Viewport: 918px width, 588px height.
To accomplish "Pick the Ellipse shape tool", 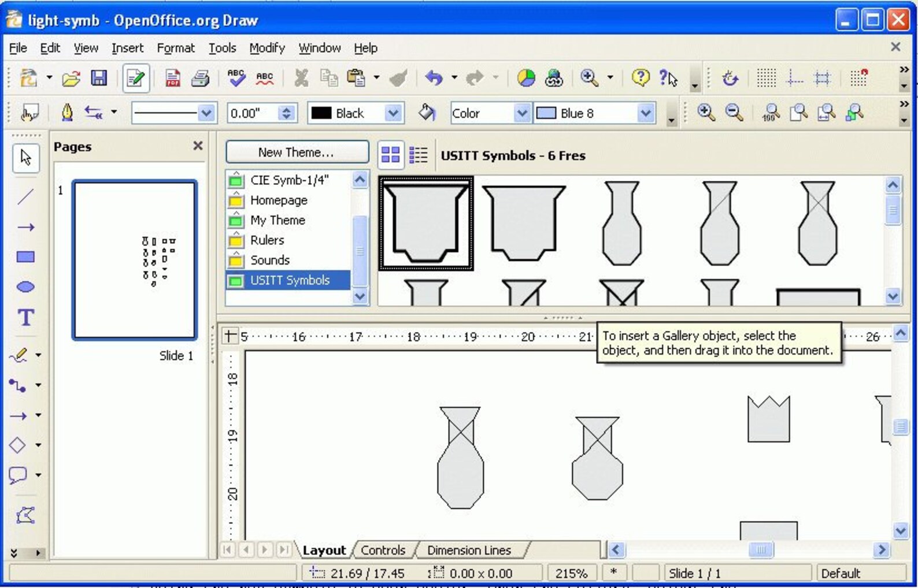I will pos(25,287).
